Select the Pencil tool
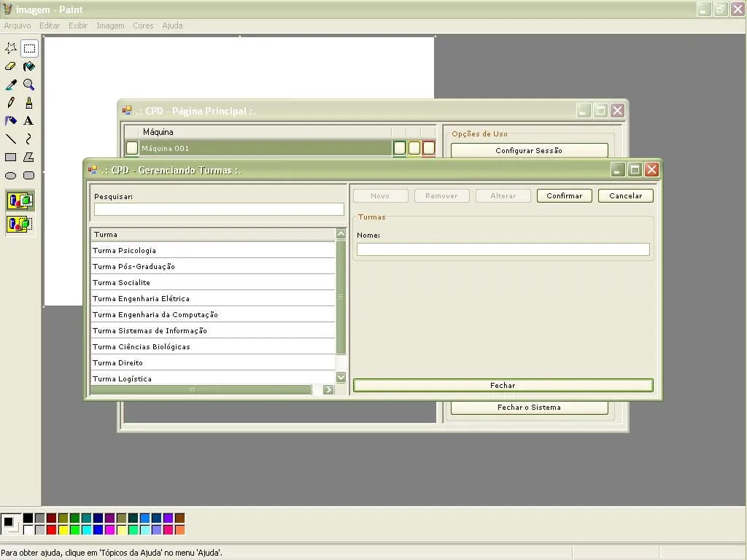This screenshot has width=747, height=560. 11,103
